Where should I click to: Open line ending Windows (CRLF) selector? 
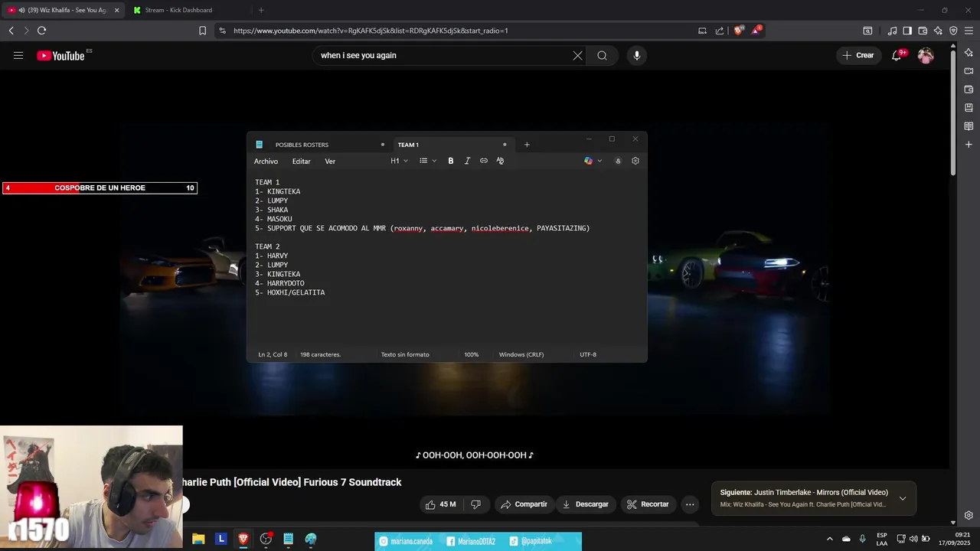pos(521,354)
